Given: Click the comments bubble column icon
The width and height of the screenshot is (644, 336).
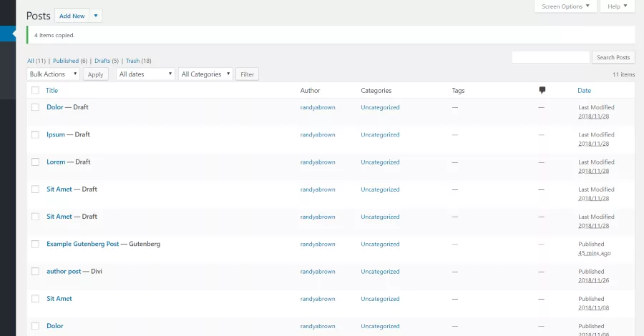Looking at the screenshot, I should [542, 90].
